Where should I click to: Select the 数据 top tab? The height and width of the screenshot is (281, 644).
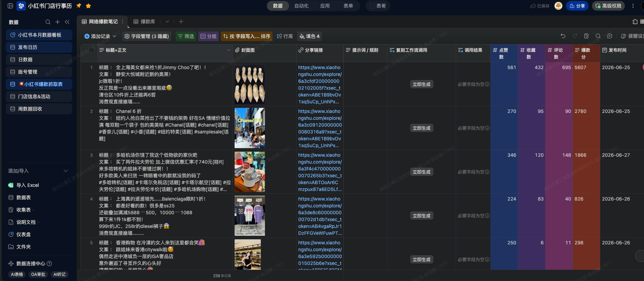[x=278, y=6]
